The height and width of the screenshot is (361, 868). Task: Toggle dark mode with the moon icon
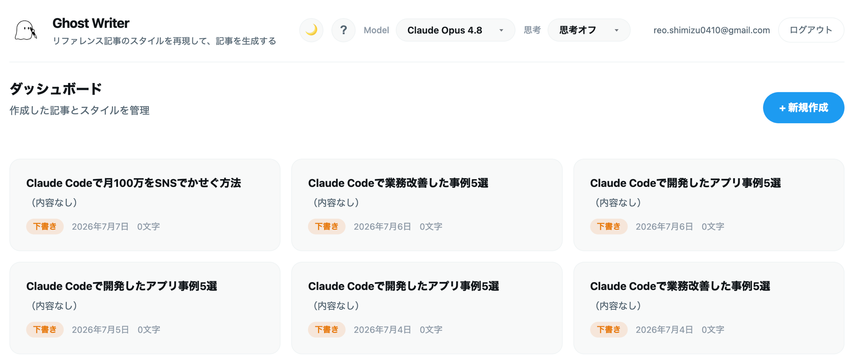[x=311, y=30]
